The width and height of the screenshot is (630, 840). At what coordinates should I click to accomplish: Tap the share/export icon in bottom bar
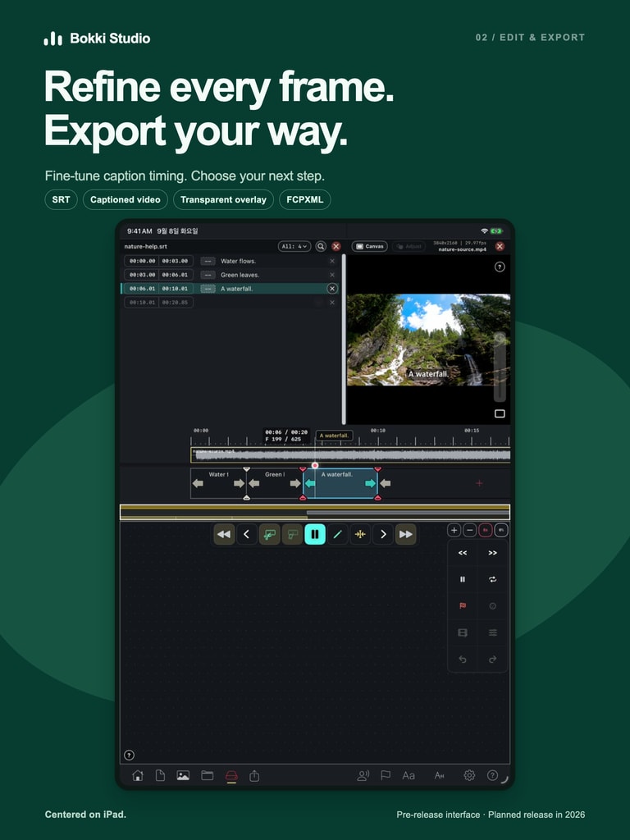pos(254,775)
